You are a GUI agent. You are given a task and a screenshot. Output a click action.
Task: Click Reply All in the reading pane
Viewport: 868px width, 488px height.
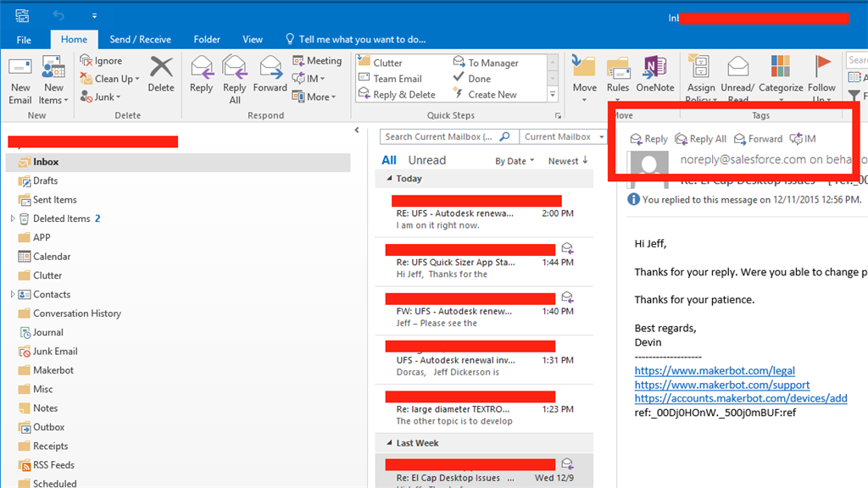point(700,139)
